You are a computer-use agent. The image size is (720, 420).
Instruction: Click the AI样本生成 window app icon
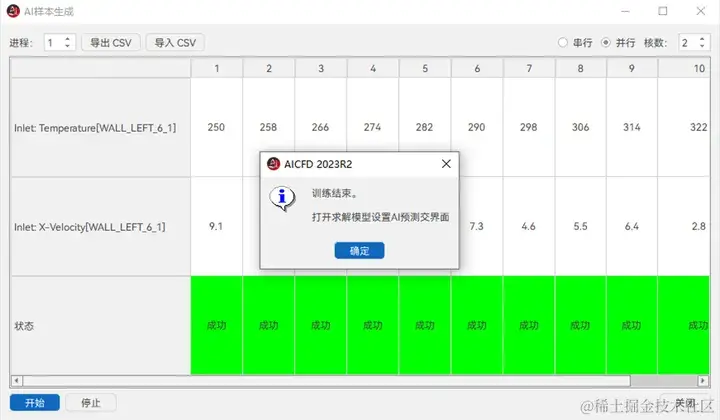tap(13, 11)
